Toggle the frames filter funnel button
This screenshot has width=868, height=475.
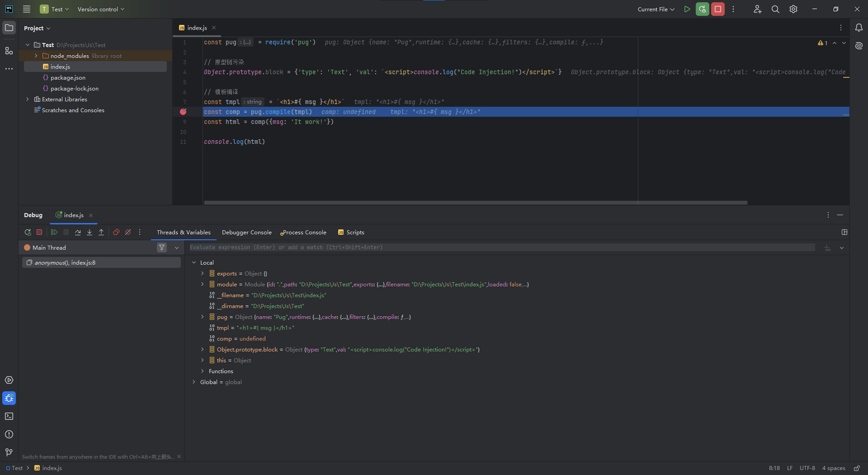tap(162, 247)
